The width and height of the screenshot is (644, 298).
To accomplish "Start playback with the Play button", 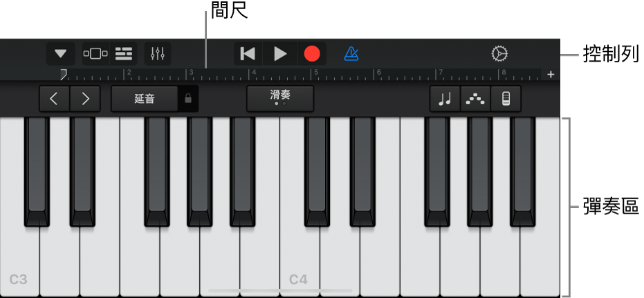I will (280, 54).
